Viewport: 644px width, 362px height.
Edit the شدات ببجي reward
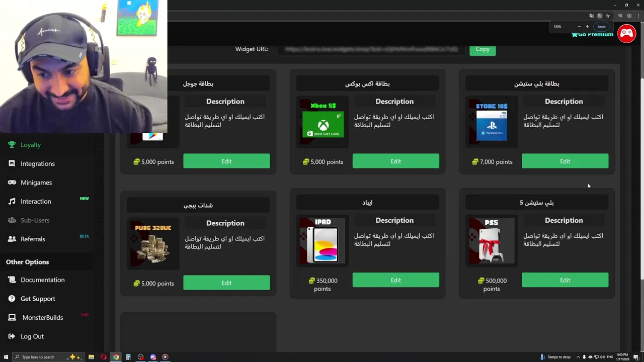click(226, 283)
